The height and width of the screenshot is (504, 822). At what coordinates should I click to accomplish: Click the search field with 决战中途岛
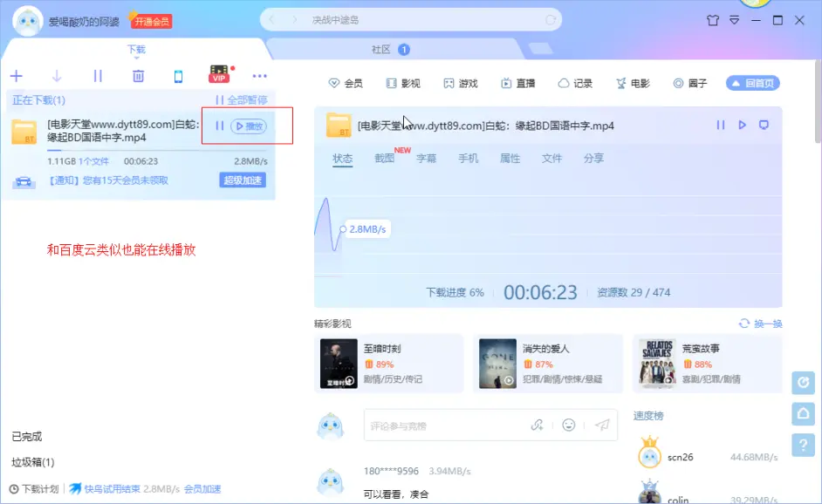[411, 20]
